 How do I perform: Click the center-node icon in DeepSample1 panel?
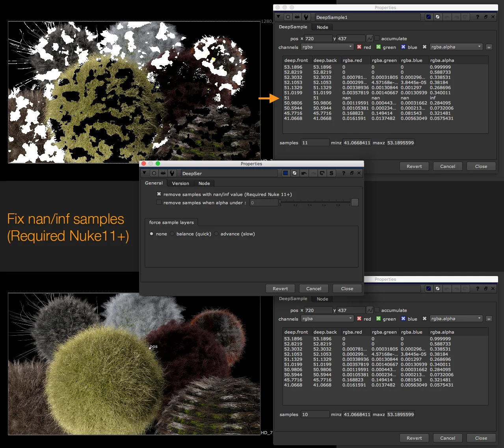pos(288,17)
